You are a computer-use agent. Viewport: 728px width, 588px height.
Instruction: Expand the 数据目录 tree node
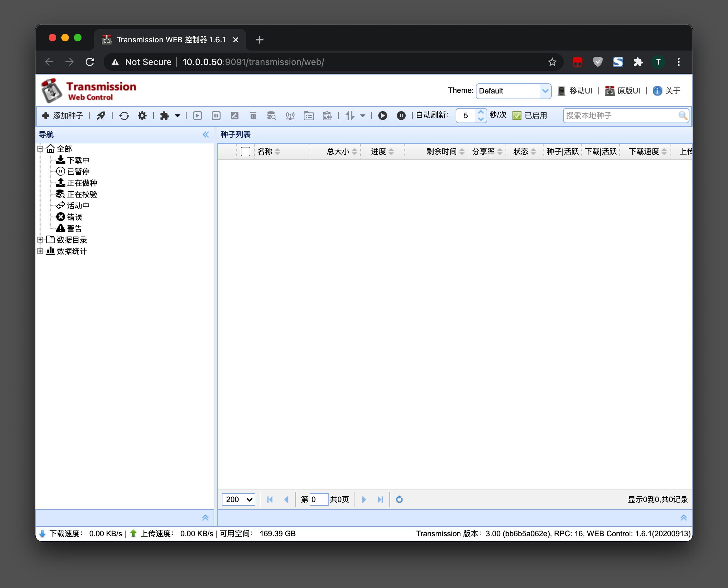(40, 240)
